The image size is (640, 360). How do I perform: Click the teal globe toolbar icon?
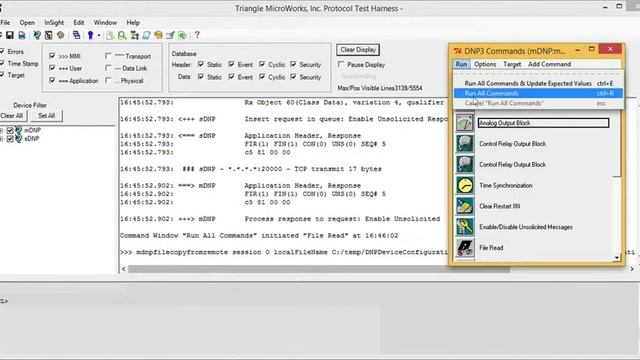37,36
